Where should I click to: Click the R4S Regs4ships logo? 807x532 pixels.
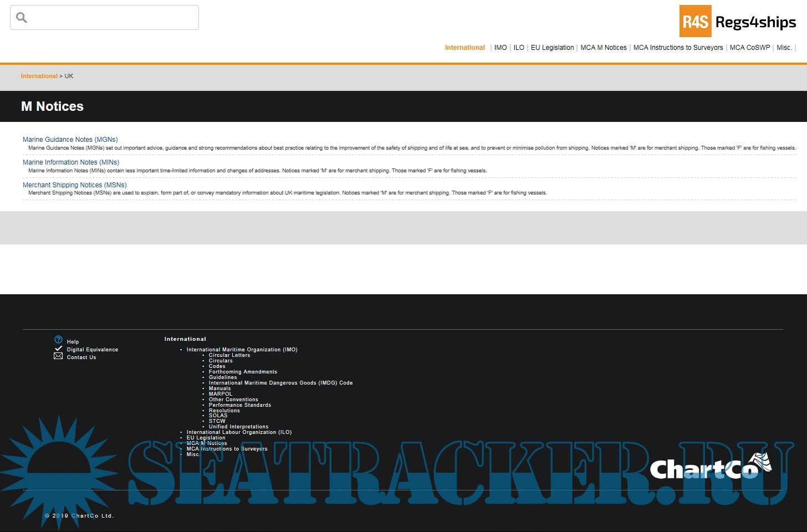[738, 22]
